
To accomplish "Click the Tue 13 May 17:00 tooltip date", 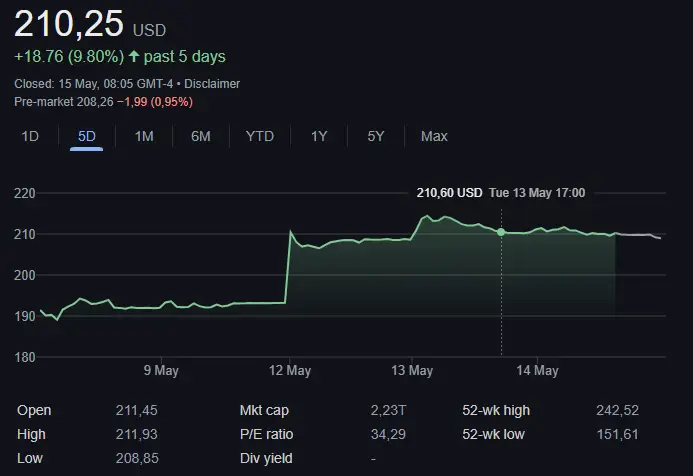I will point(537,193).
